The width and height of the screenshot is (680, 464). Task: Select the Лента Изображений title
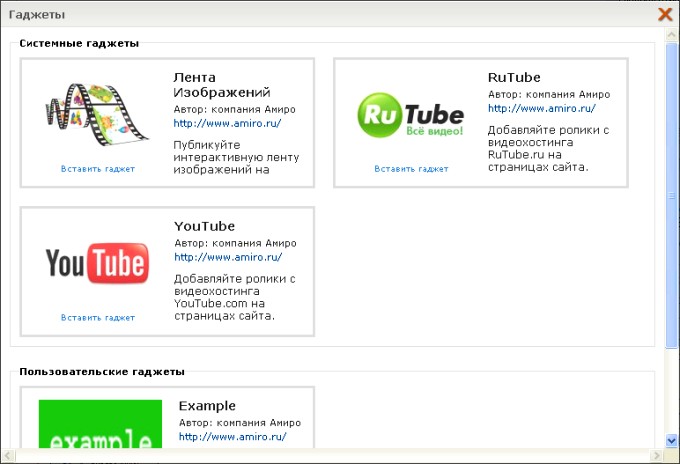[209, 84]
